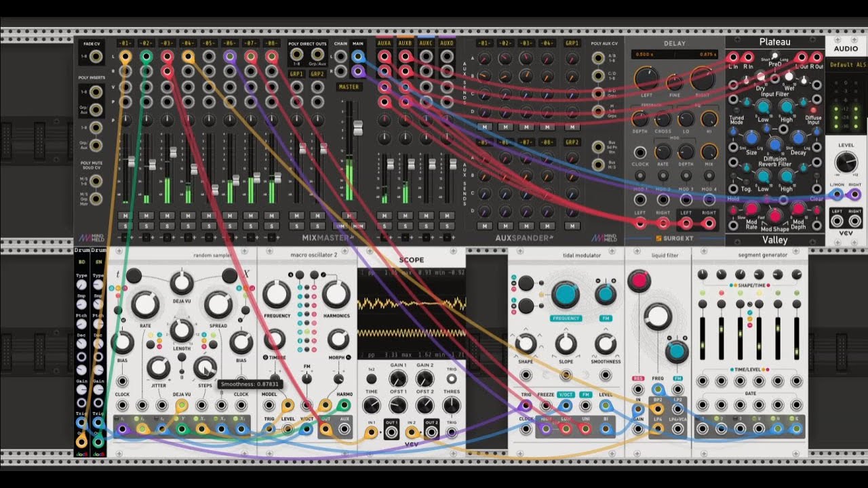Screen dimensions: 868x488
Task: Click the liquid filter IN jack
Action: pyautogui.click(x=638, y=409)
